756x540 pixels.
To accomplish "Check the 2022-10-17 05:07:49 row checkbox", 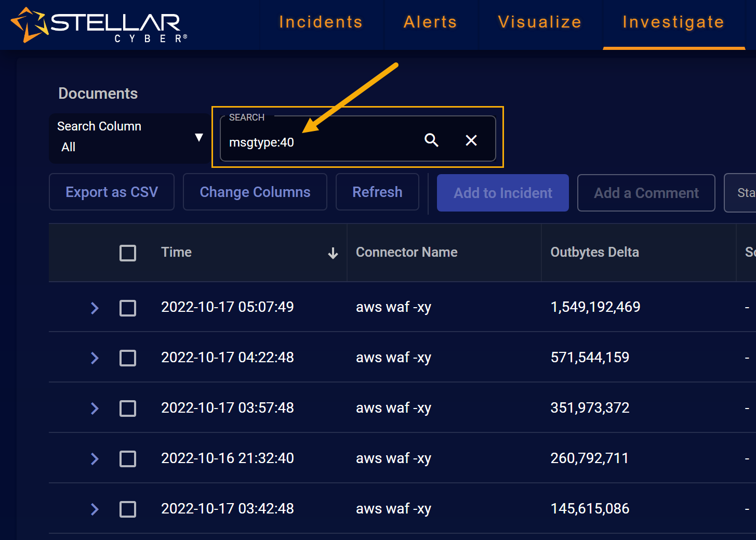I will (128, 308).
